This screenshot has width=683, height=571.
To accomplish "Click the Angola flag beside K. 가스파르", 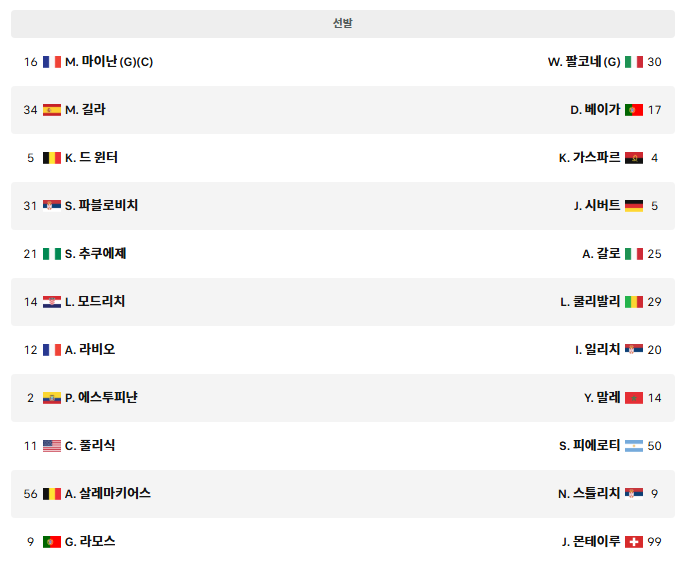I will (634, 158).
